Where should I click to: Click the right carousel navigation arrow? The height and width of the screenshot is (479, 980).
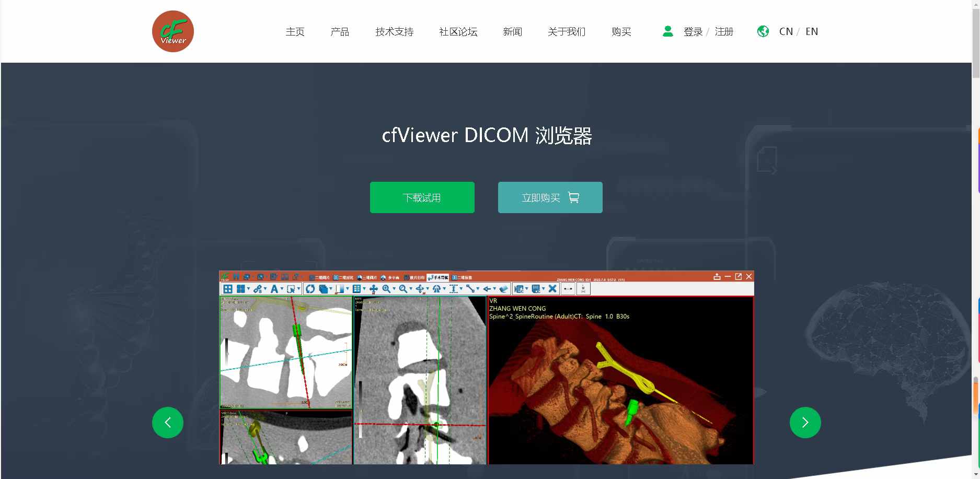805,423
